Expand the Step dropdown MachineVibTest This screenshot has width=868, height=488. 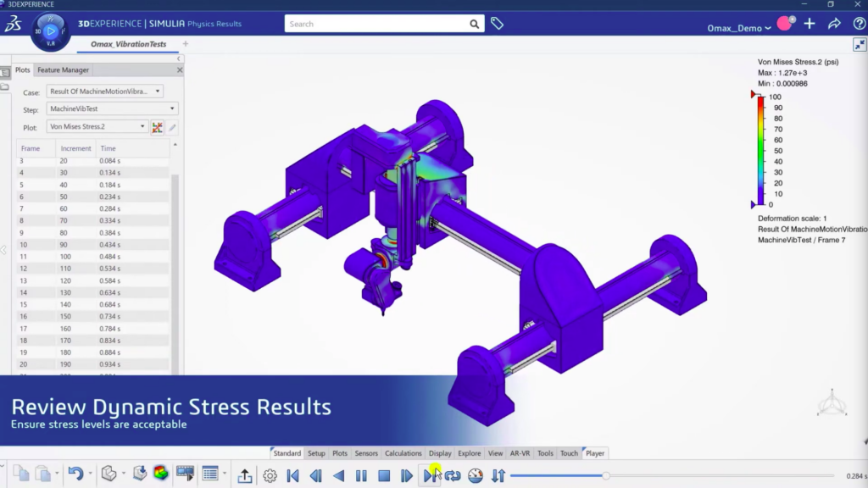coord(112,109)
